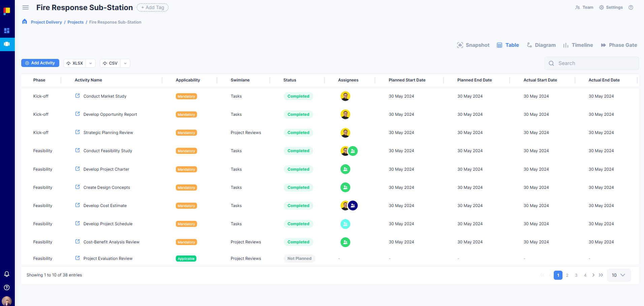644x306 pixels.
Task: Switch to the Timeline view tab
Action: [578, 45]
